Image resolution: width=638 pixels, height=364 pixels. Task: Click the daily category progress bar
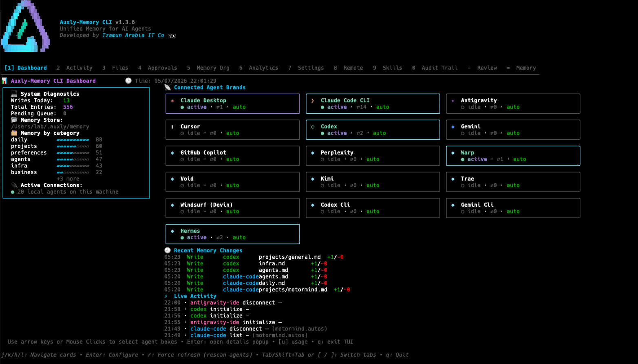73,140
